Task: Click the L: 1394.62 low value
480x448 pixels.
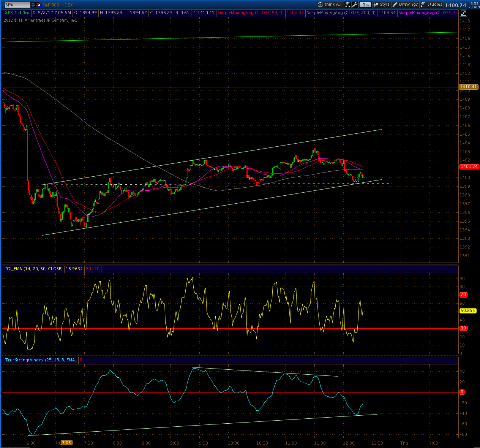Action: (136, 13)
